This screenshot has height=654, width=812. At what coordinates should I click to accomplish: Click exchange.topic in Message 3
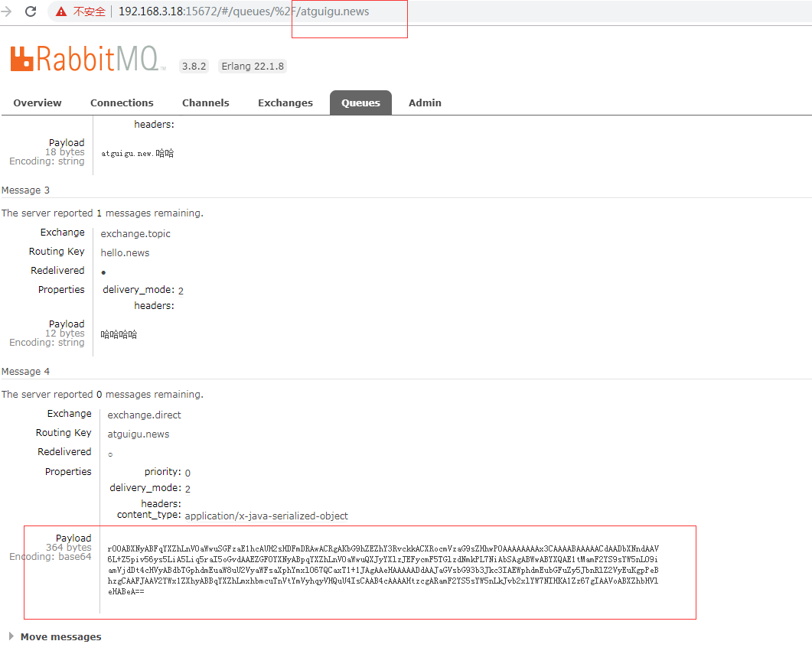point(135,233)
